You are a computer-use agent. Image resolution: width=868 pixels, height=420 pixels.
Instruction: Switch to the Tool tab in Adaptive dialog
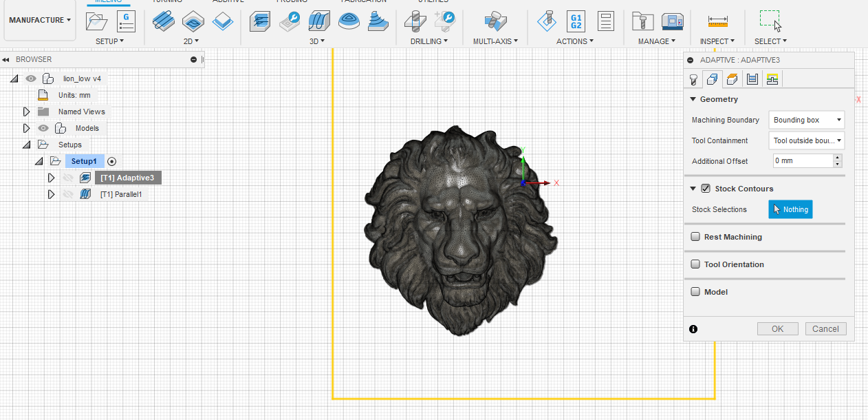tap(693, 79)
